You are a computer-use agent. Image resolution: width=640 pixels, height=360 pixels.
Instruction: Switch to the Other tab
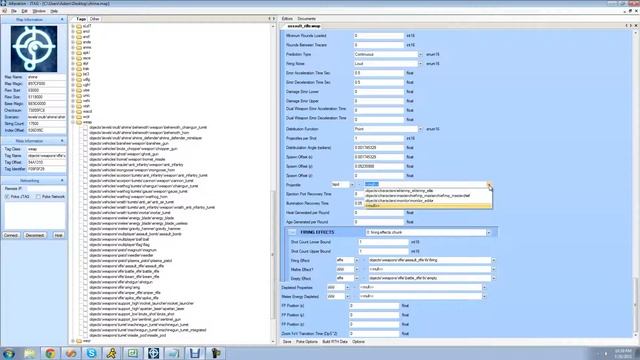coord(95,19)
